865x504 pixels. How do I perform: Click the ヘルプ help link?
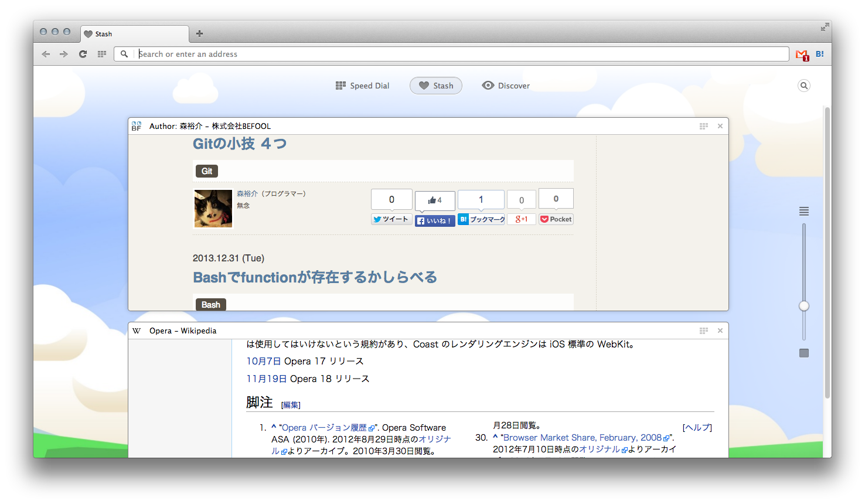[x=697, y=428]
